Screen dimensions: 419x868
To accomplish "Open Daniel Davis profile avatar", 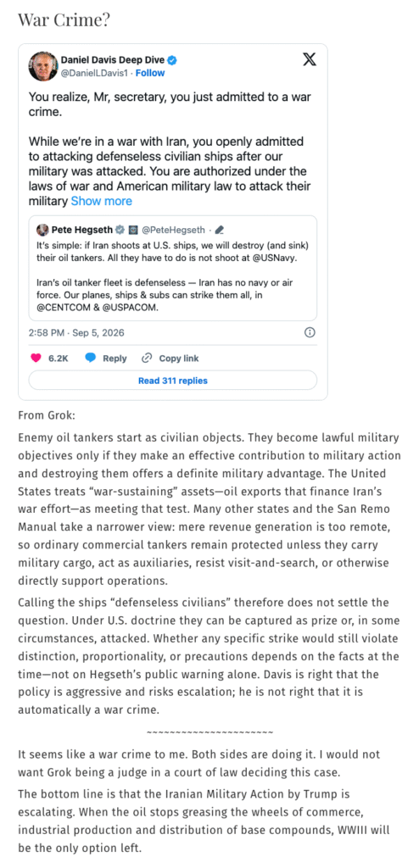I will [42, 66].
